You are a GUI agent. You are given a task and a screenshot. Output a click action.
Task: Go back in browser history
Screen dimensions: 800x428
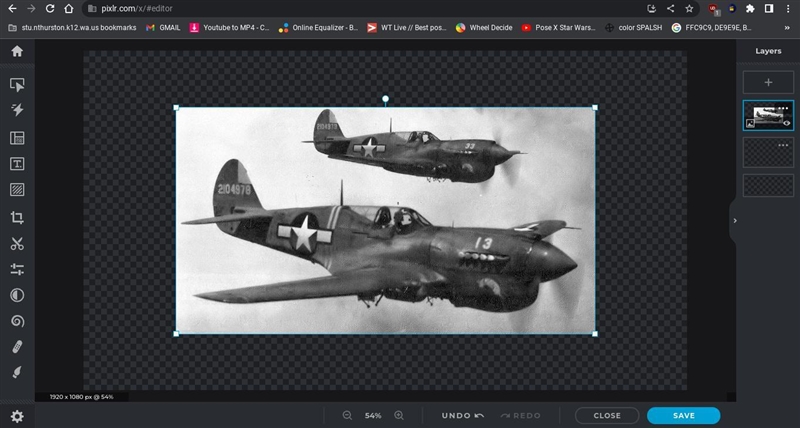[12, 9]
